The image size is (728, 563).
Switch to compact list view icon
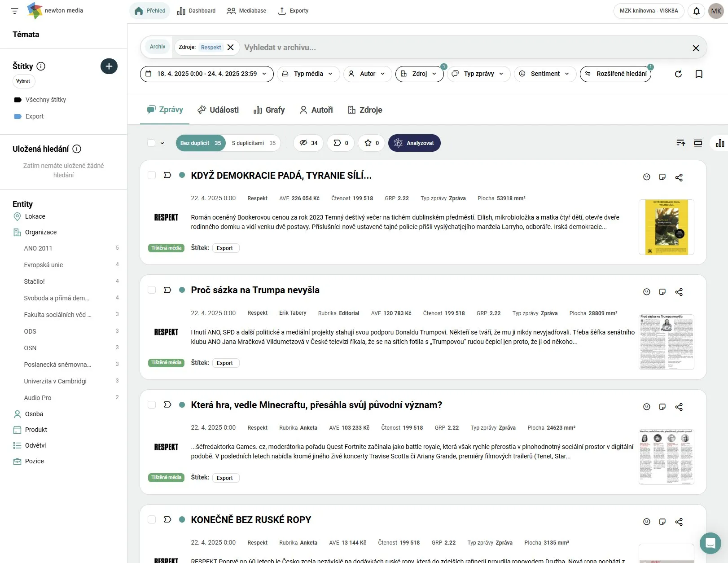[698, 143]
